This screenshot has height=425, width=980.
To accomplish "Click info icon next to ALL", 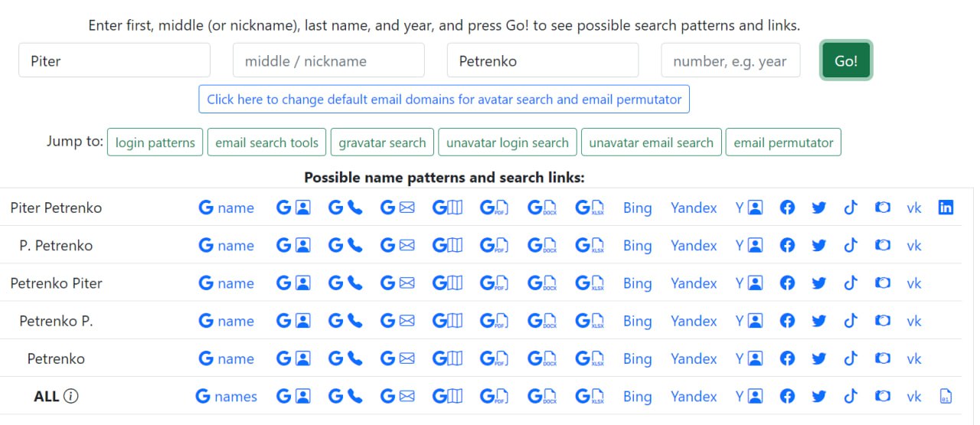I will 71,397.
